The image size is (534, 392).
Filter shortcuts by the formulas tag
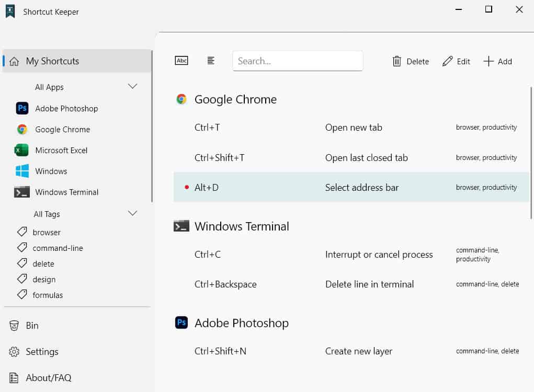click(48, 295)
